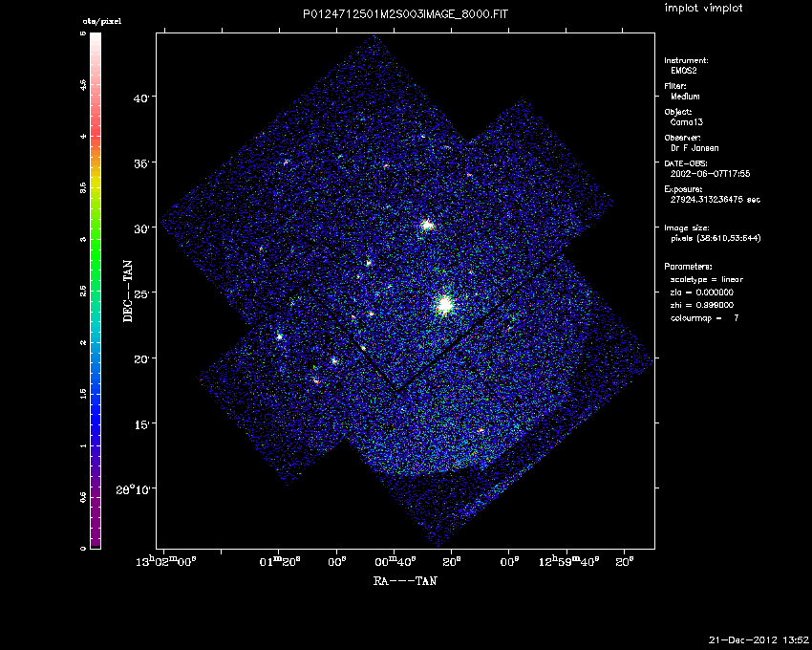This screenshot has width=812, height=650.
Task: Click RA tick label 12h59m40s
Action: (x=569, y=561)
